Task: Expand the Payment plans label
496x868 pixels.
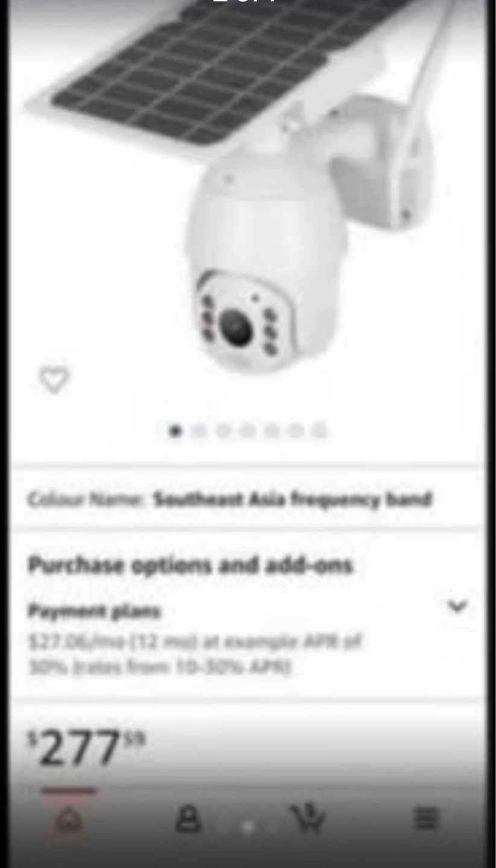Action: [x=95, y=611]
